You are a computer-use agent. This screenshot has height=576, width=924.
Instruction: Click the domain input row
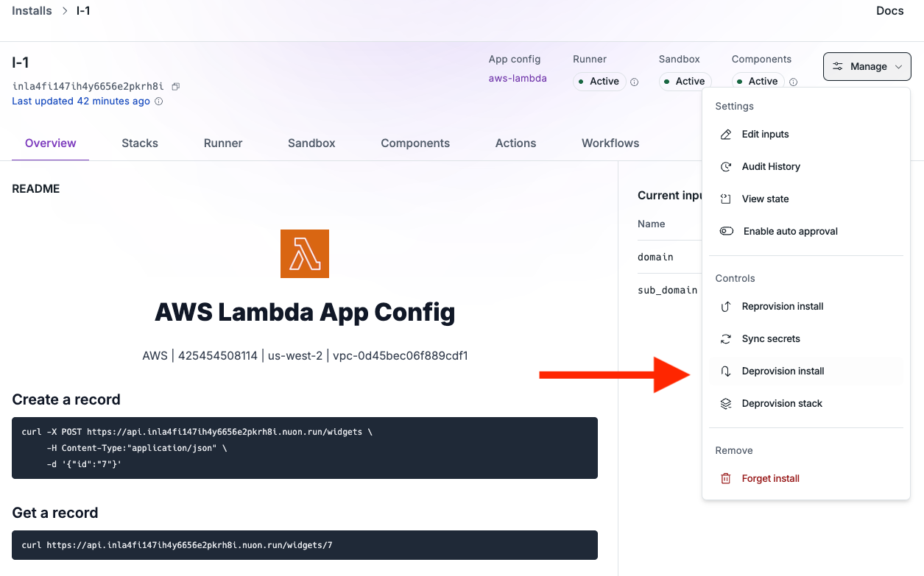669,257
